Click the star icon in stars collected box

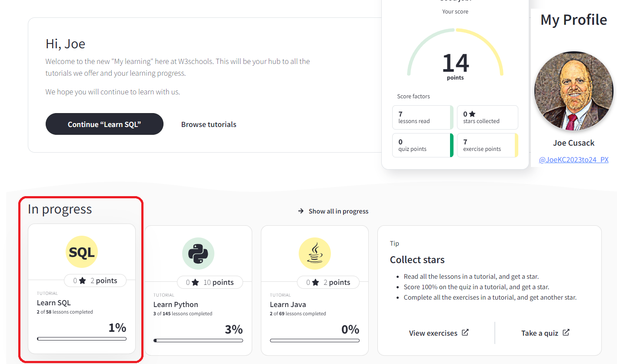coord(472,114)
